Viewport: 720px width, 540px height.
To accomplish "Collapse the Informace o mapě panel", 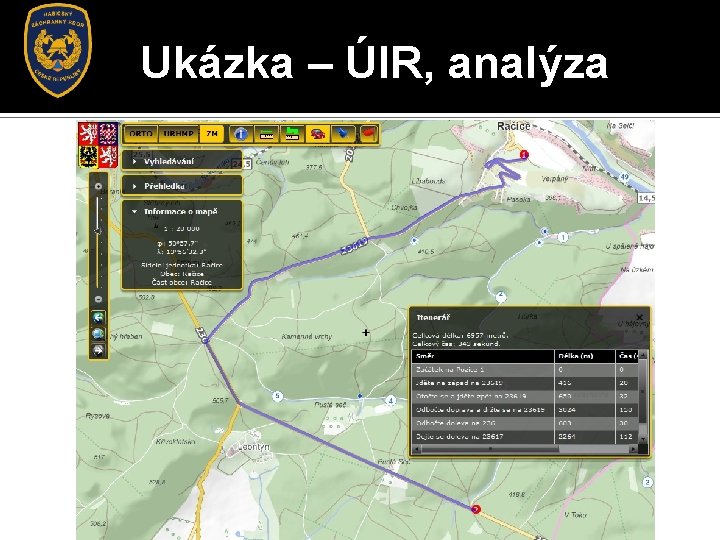I will point(182,211).
